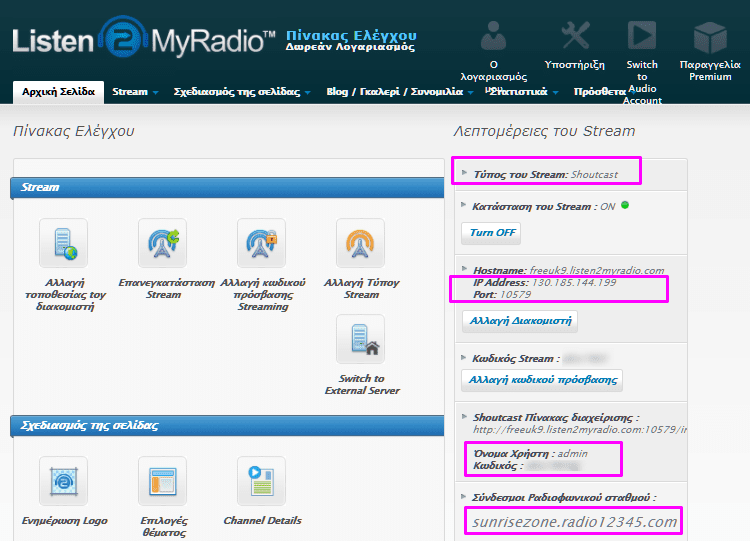
Task: Click the Λεπτομέρειες του Stream heading
Action: click(x=544, y=131)
